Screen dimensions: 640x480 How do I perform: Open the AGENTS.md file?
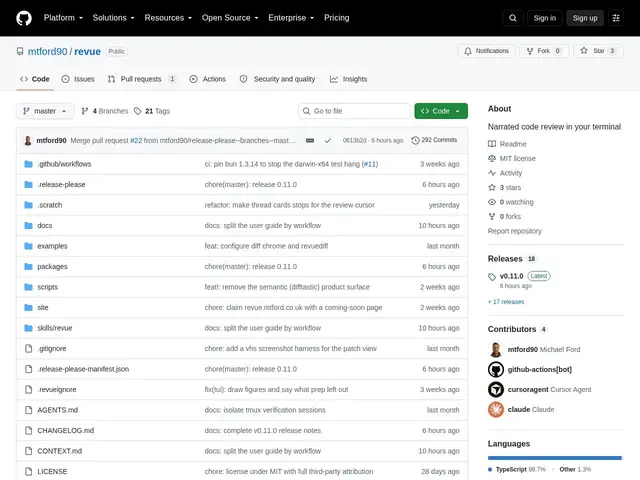coord(58,410)
